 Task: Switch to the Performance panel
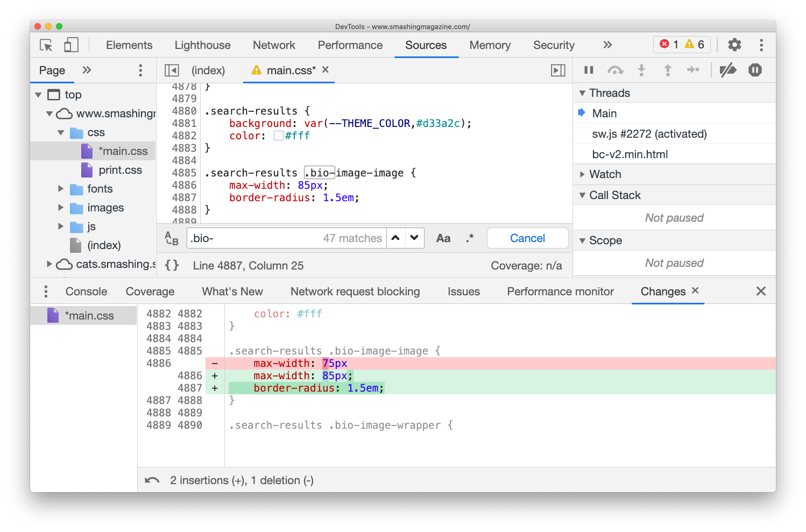point(350,45)
